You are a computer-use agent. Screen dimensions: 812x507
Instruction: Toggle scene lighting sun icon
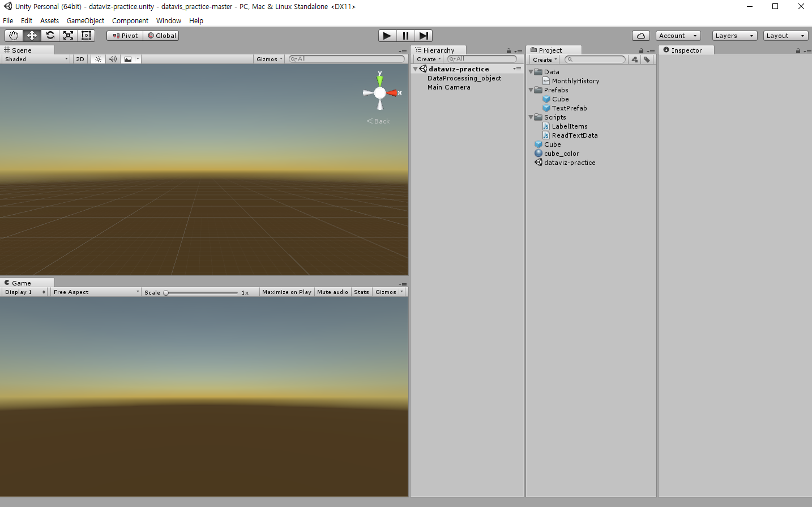tap(98, 59)
